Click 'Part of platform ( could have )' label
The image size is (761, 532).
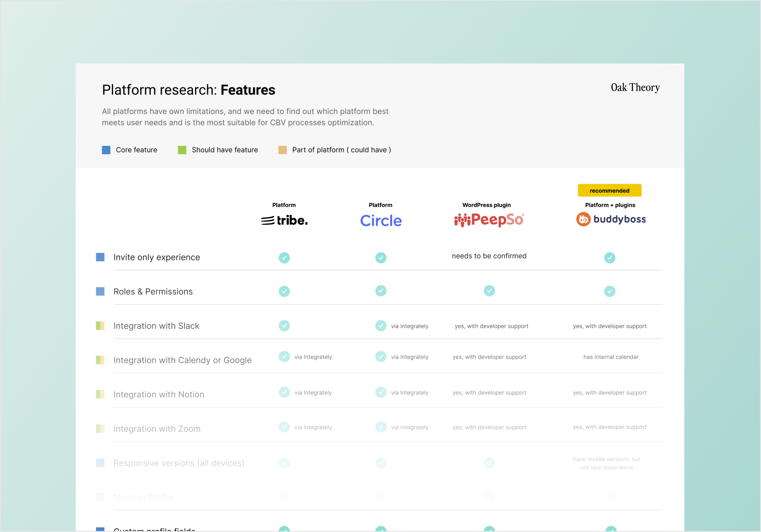tap(342, 150)
